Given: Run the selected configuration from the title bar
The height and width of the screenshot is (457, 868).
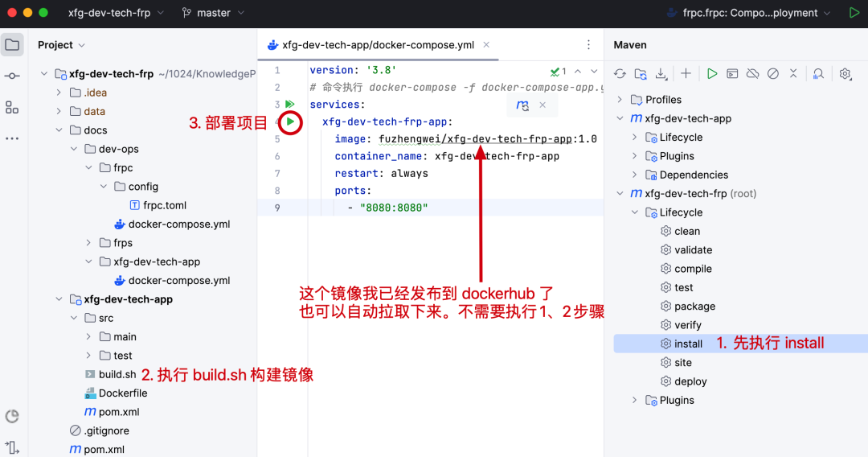Looking at the screenshot, I should click(854, 12).
